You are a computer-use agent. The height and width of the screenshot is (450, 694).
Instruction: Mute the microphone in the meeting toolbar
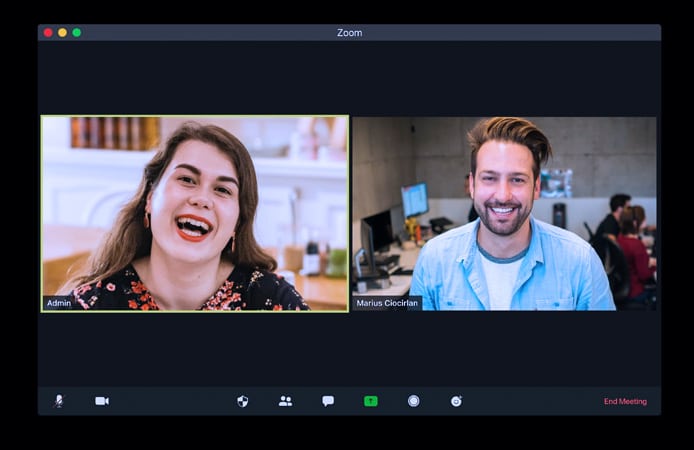pos(58,401)
